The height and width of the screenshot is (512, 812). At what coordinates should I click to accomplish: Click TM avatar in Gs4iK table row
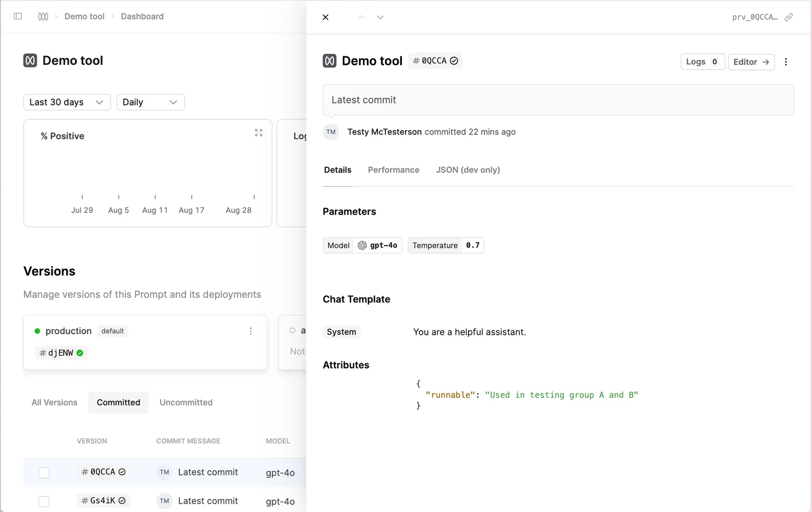click(x=164, y=501)
